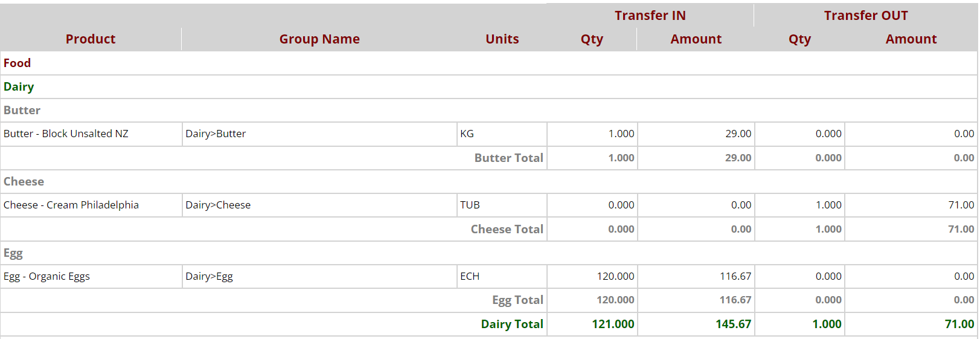Click the Dairy>Cheese group name cell
980x339 pixels.
(x=218, y=205)
